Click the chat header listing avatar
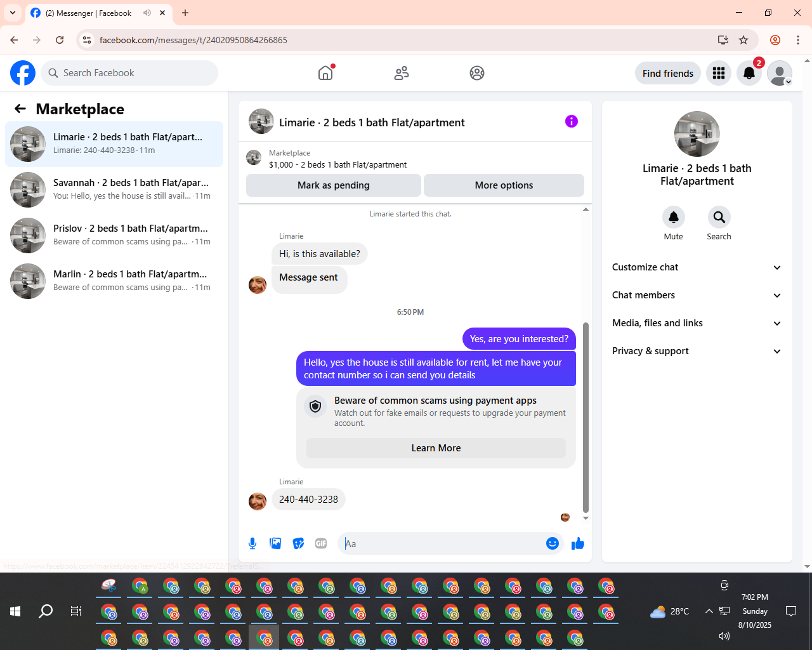Image resolution: width=812 pixels, height=650 pixels. pos(261,121)
